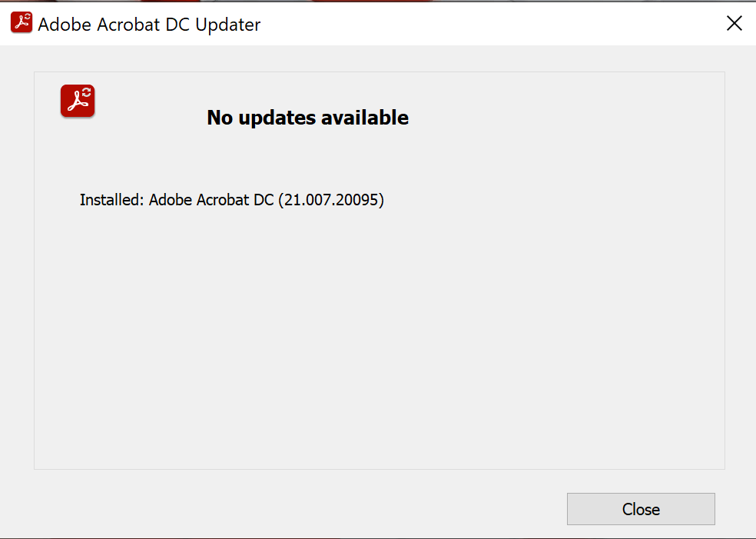Select the 'No updates available' heading
This screenshot has height=539, width=756.
click(307, 118)
